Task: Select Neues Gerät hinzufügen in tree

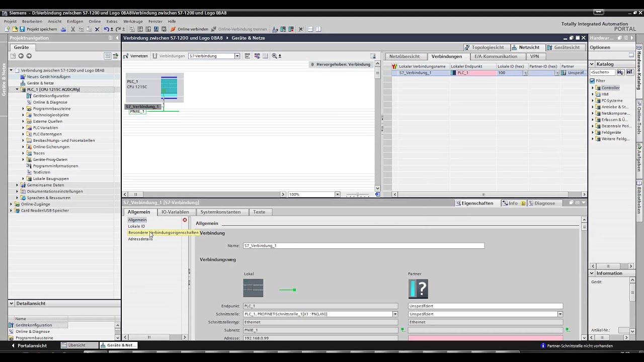Action: point(48,77)
